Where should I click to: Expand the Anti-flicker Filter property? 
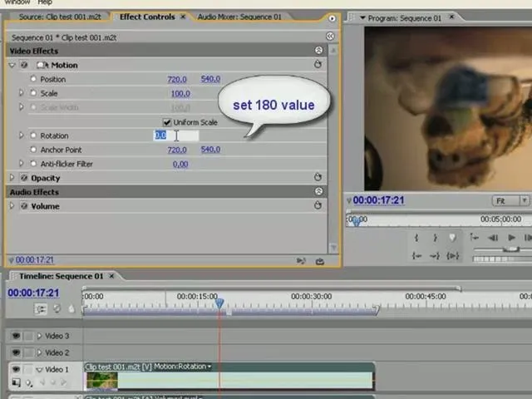[21, 164]
